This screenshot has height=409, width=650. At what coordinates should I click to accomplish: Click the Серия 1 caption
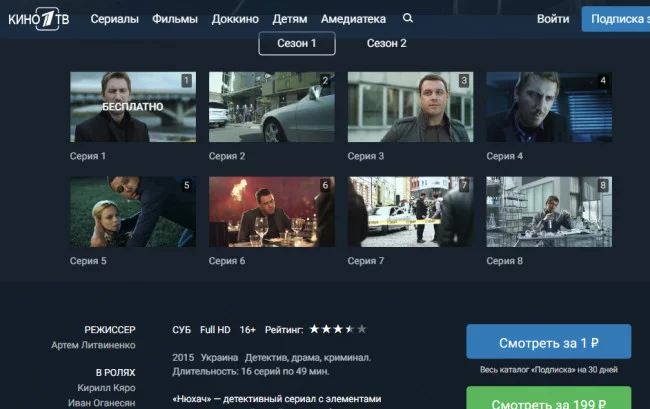click(x=88, y=156)
